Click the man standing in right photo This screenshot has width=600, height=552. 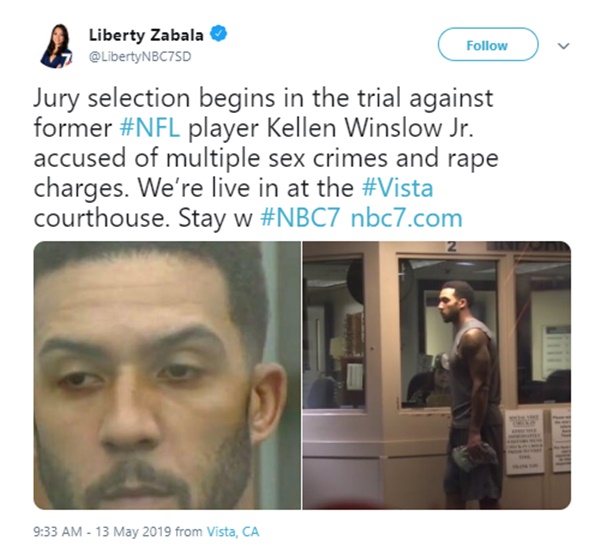pos(470,394)
